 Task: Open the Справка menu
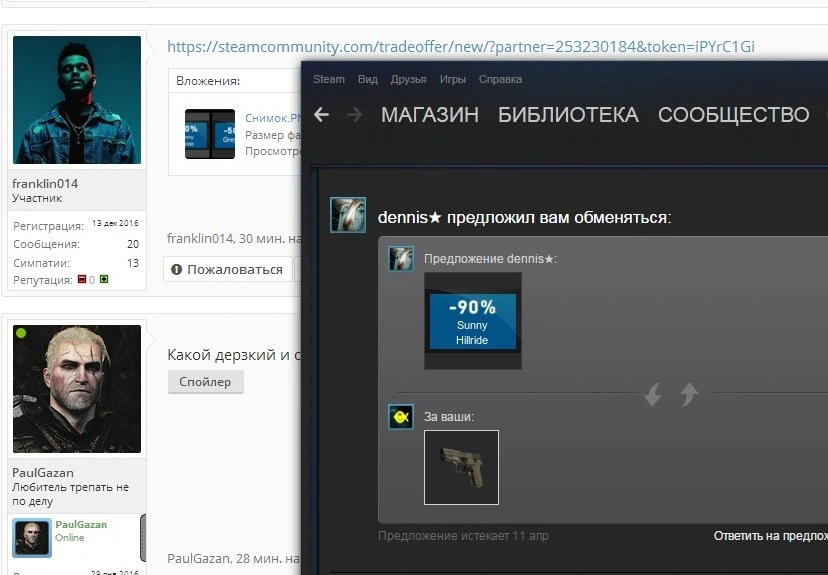pyautogui.click(x=500, y=79)
